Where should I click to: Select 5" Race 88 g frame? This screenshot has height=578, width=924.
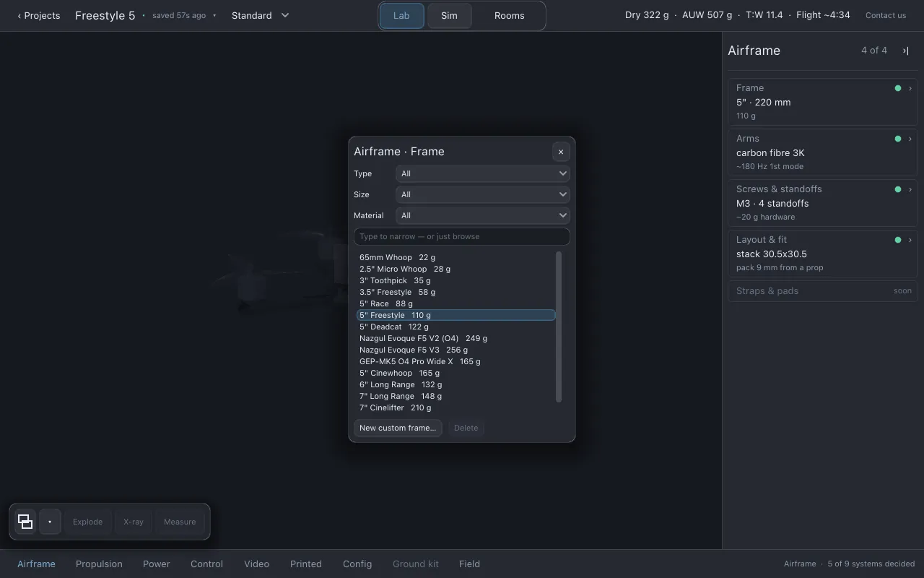click(x=456, y=303)
